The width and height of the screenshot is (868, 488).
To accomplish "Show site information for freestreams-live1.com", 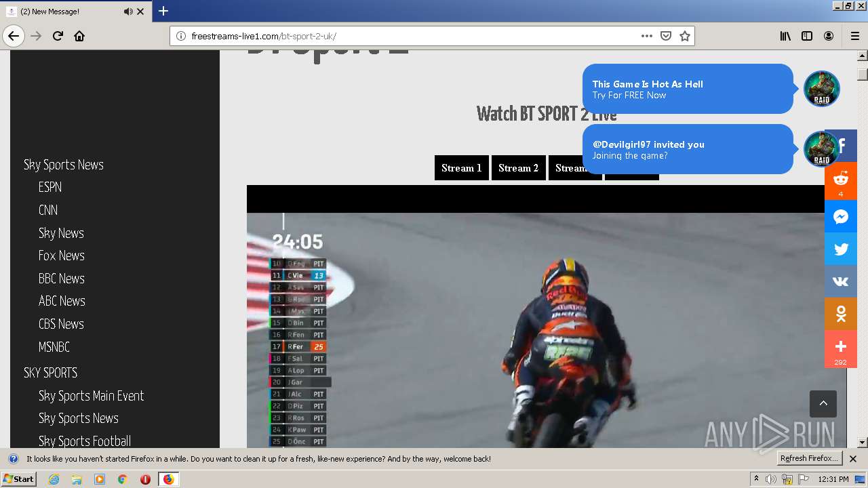I will (181, 36).
